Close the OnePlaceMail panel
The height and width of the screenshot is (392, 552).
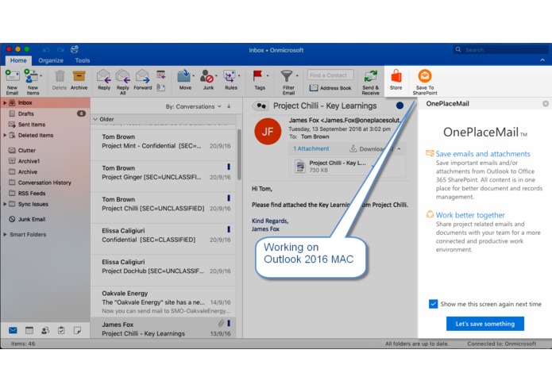(x=546, y=104)
